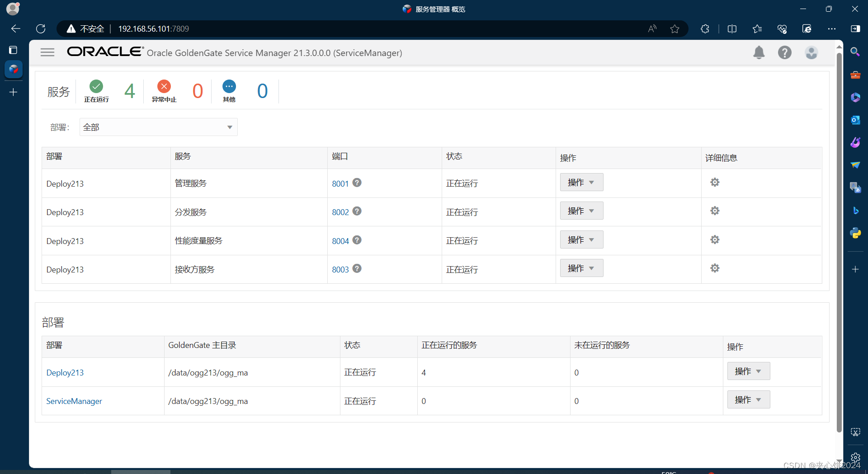Click the 状态 column header in services table
Viewport: 868px width, 474px height.
tap(454, 156)
